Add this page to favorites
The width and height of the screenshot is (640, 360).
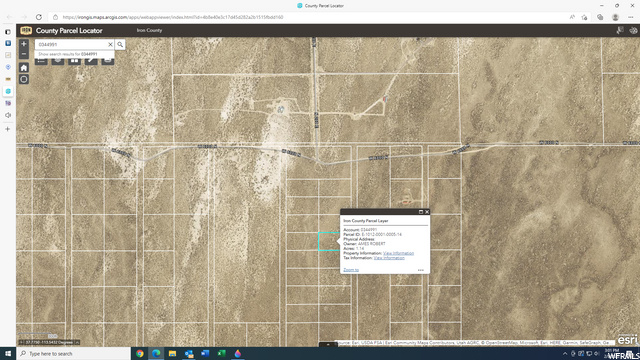point(584,17)
